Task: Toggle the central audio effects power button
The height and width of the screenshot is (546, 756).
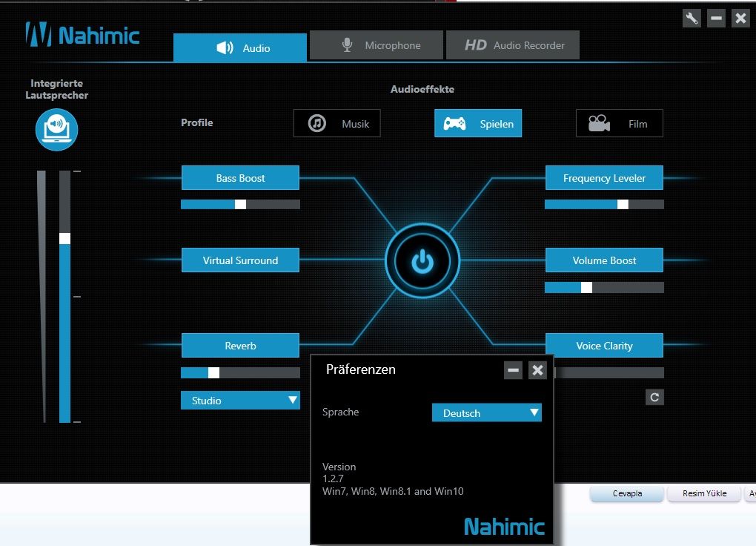Action: click(422, 260)
